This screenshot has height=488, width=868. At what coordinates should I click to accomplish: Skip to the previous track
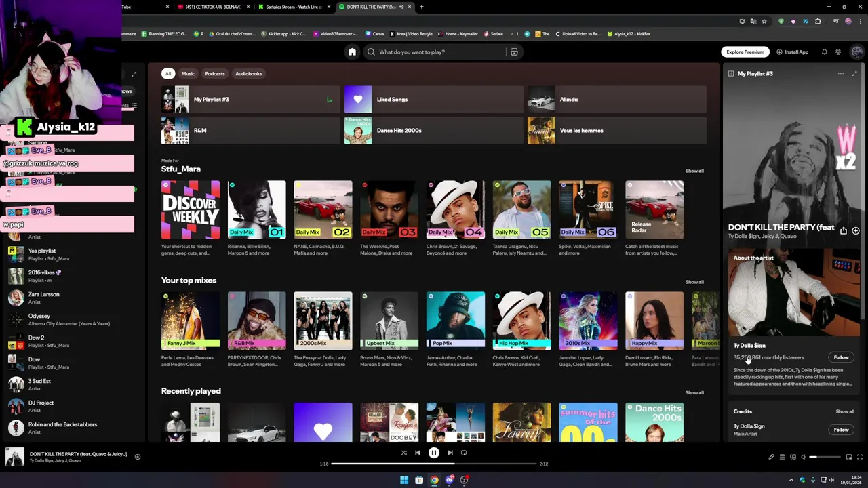(x=418, y=453)
